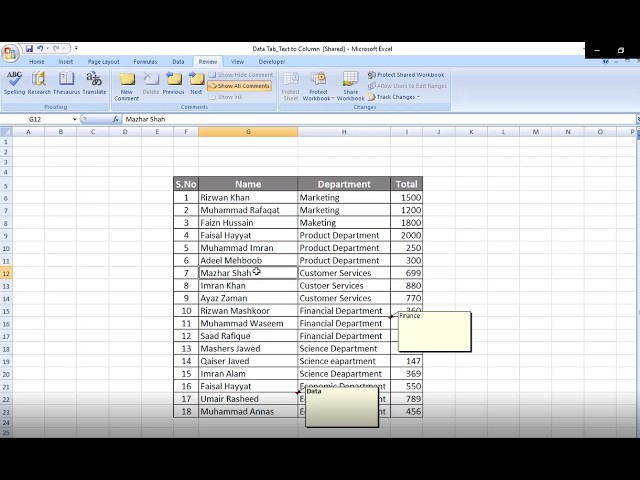This screenshot has width=640, height=480.
Task: Select cell containing Custoer Services
Action: [x=344, y=286]
